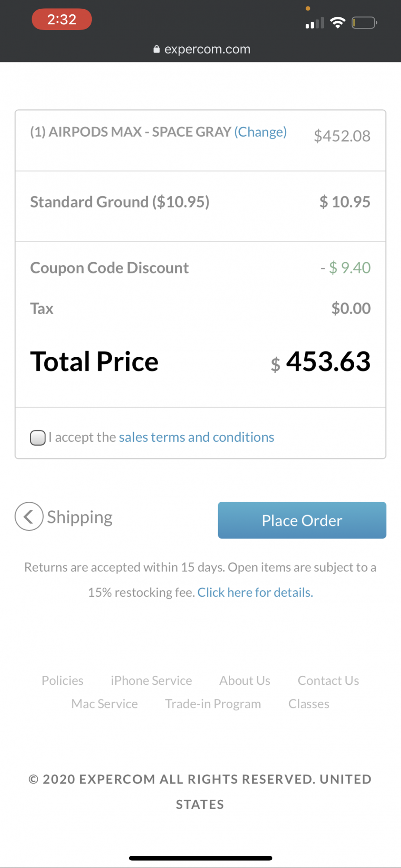Open the Classes footer link
The image size is (401, 868).
pos(309,704)
